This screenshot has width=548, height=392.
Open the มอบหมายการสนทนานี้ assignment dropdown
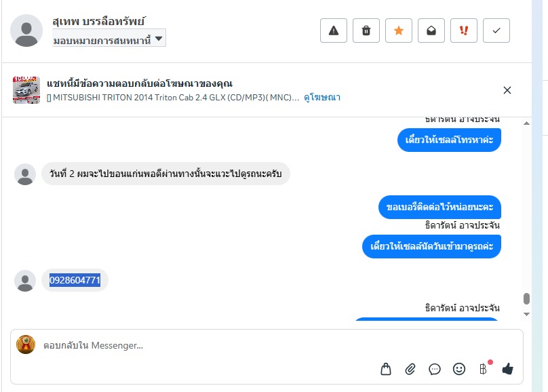coord(109,39)
